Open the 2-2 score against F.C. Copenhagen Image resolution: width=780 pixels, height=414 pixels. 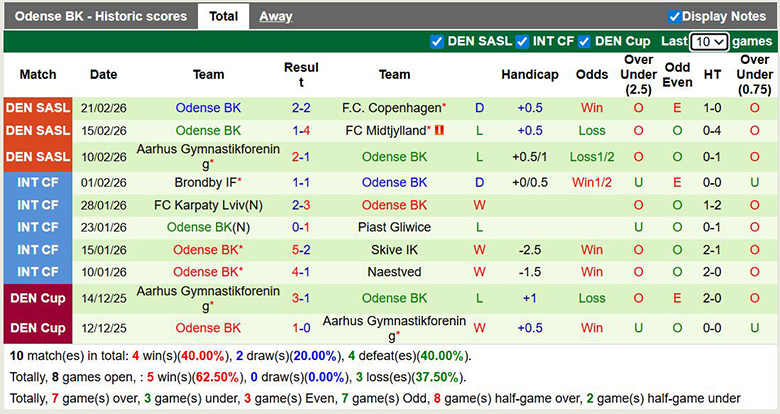(301, 108)
